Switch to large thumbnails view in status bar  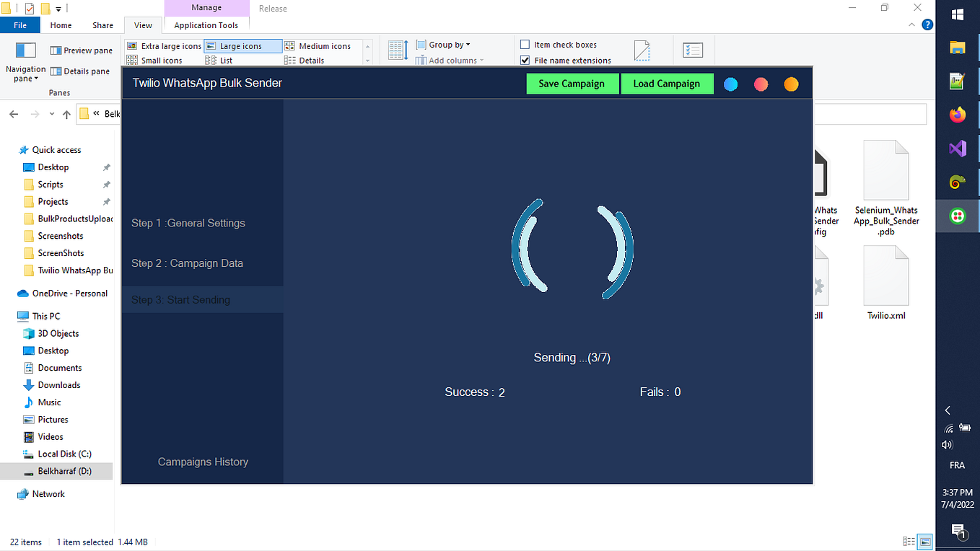point(924,542)
